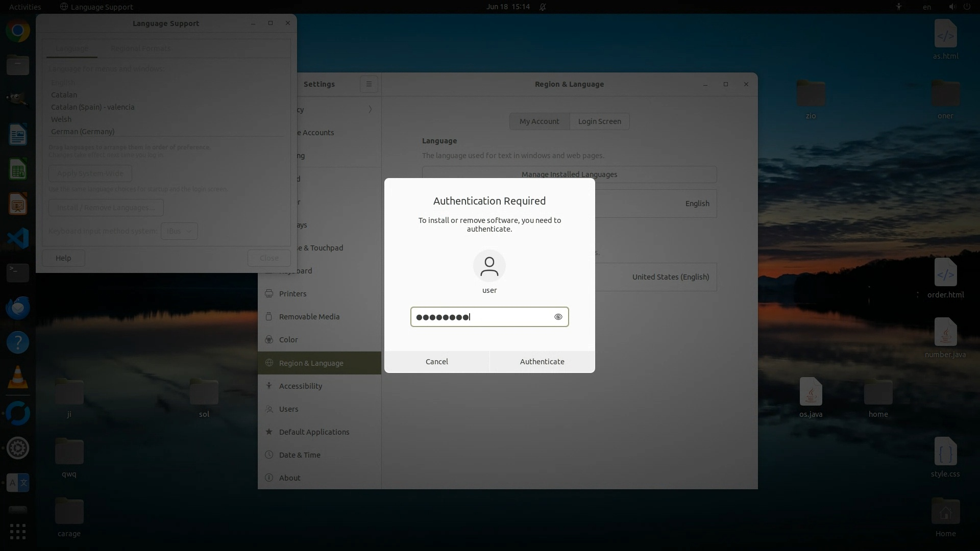
Task: Open Thunderbird mail from the dock
Action: point(18,308)
